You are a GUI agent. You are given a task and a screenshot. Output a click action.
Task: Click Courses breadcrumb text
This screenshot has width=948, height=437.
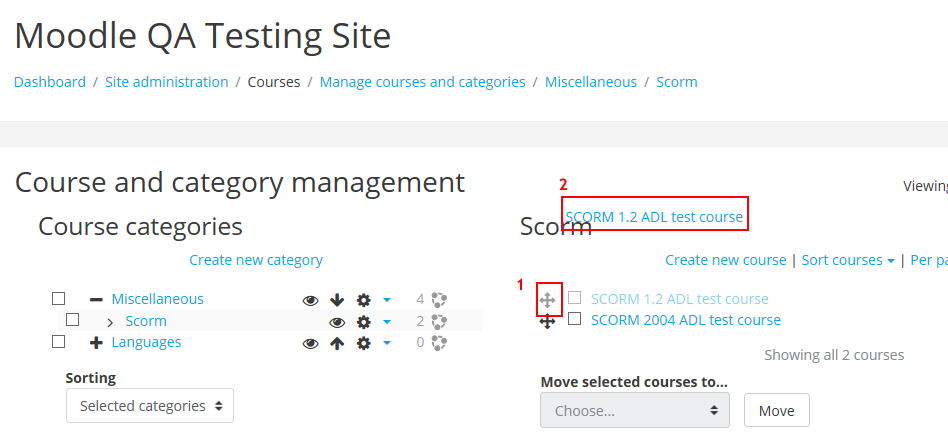click(274, 82)
